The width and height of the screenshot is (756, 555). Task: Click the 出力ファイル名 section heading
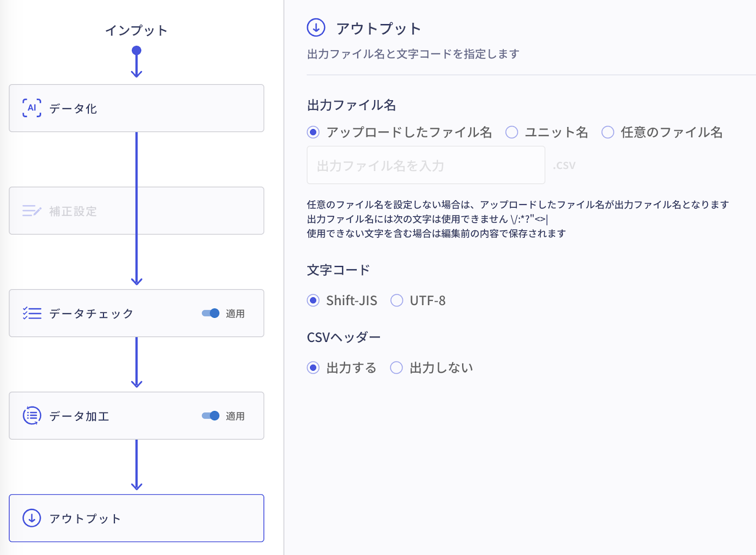(352, 105)
